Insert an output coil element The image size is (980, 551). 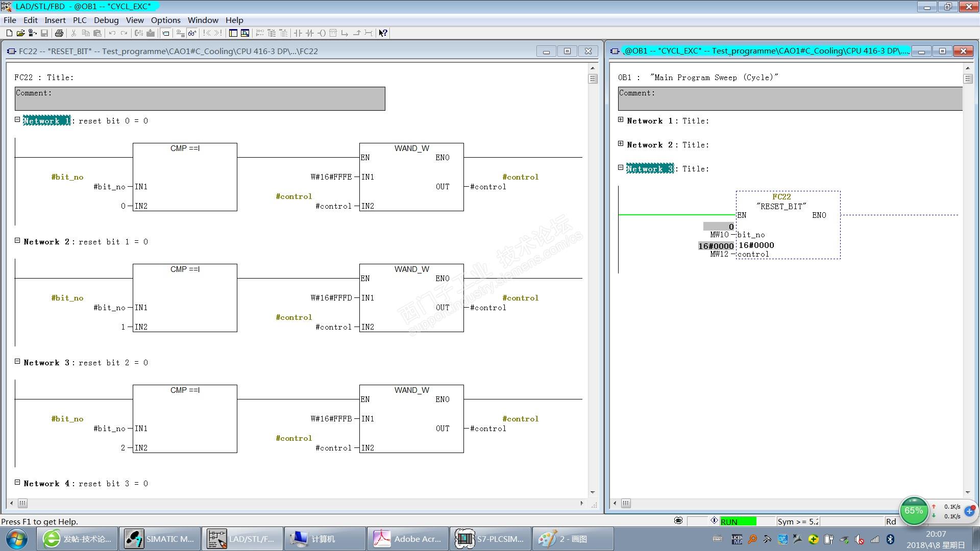point(322,33)
